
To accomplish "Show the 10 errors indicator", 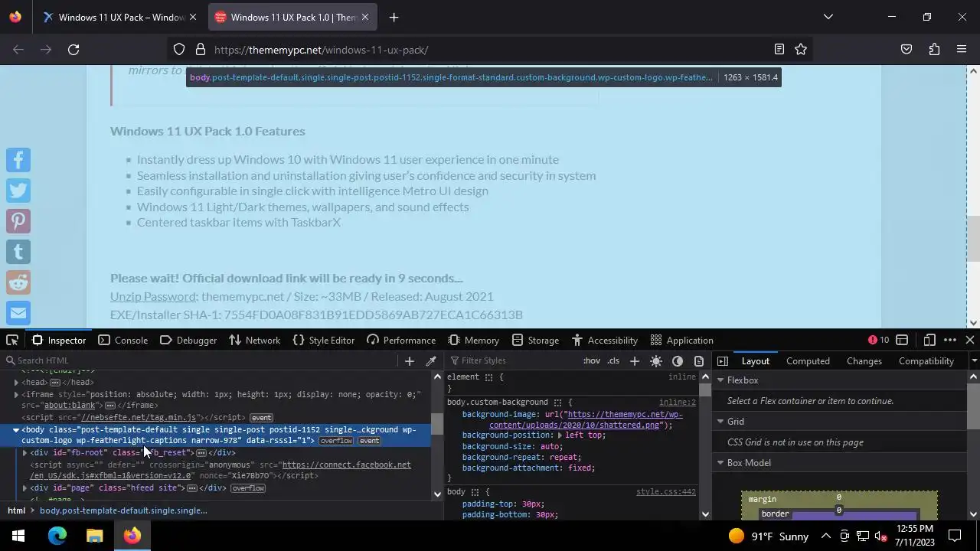I will click(x=878, y=340).
